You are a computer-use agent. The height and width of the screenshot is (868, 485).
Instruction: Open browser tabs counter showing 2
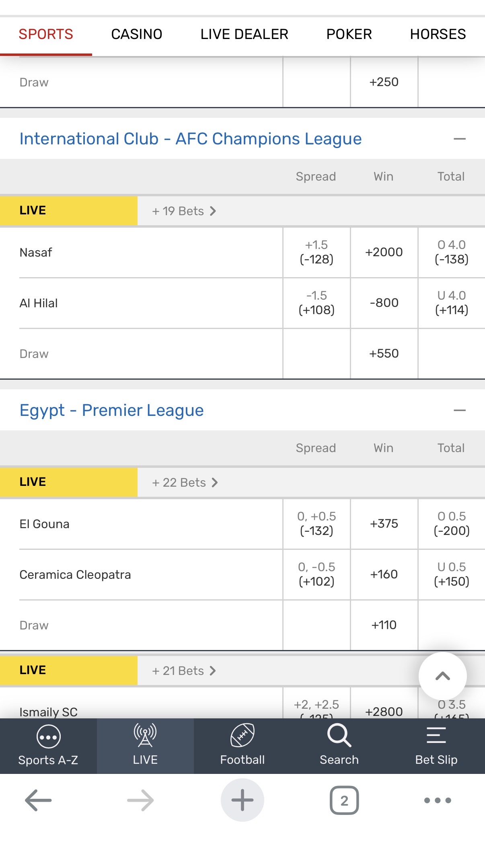coord(344,800)
